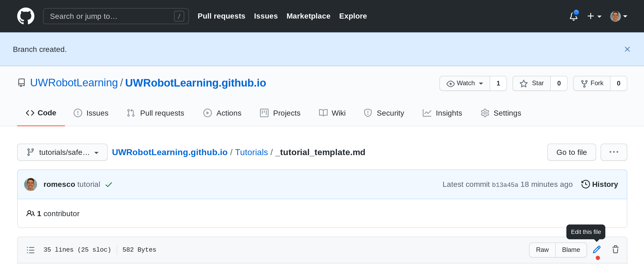
Task: Show the 1 contributor list
Action: (x=53, y=213)
